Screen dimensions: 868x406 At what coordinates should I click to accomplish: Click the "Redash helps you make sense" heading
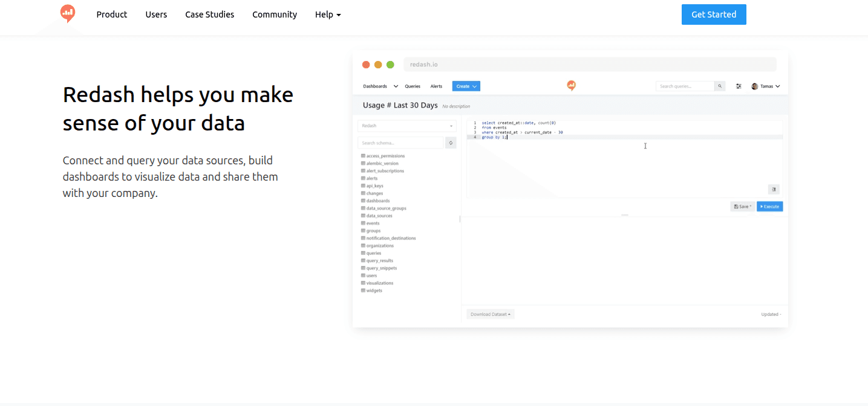[178, 109]
